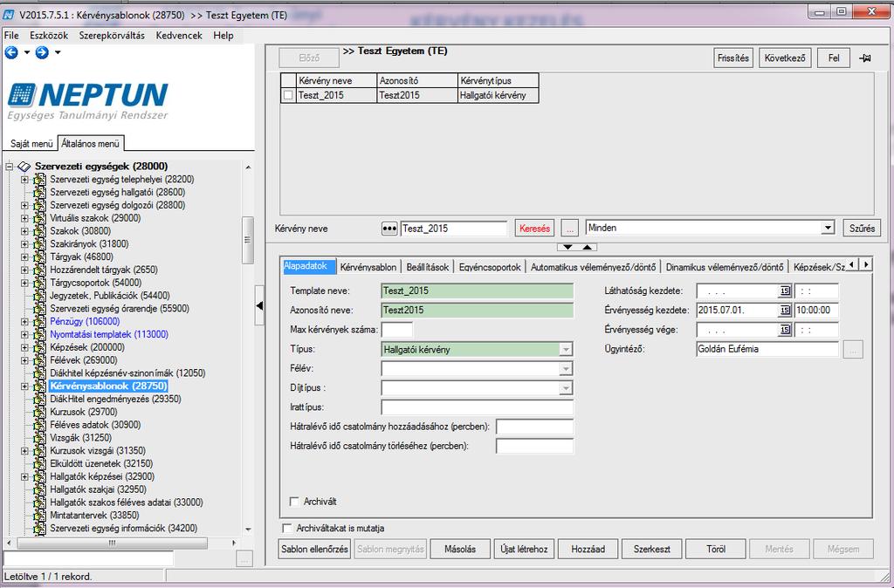Click the tree horizontal scrollbar thumb
894x588 pixels.
tap(112, 544)
